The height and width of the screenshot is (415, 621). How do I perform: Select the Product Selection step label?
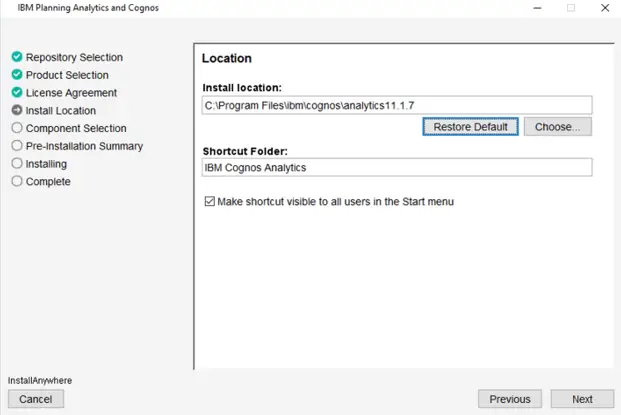click(67, 75)
